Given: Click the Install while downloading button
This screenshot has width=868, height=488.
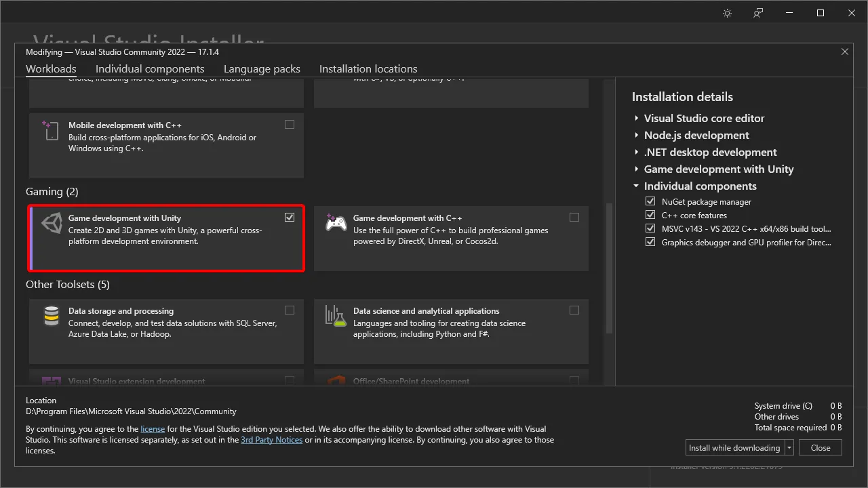Looking at the screenshot, I should pos(735,448).
